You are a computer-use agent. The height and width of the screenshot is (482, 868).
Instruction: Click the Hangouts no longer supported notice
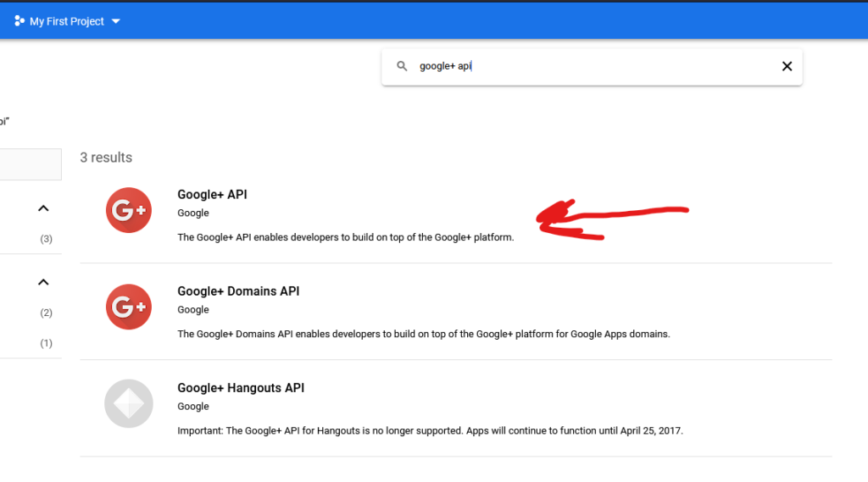pos(430,430)
